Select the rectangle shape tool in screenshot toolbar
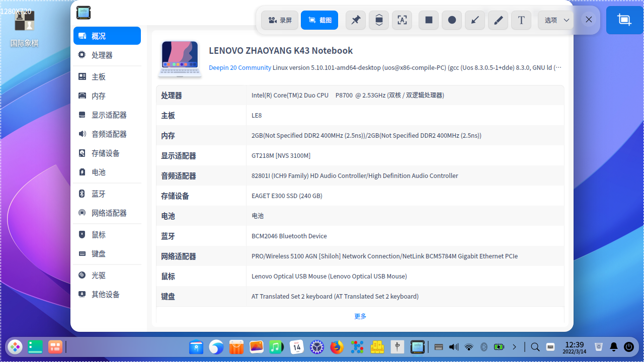 click(x=428, y=20)
